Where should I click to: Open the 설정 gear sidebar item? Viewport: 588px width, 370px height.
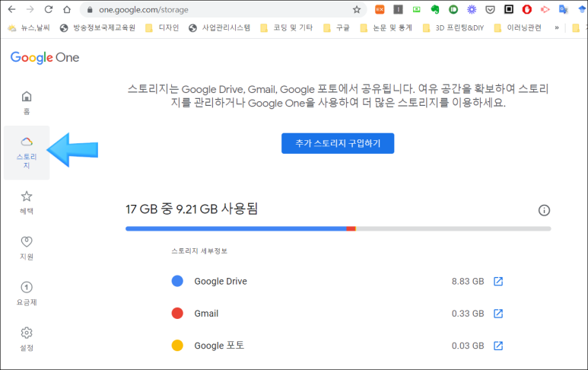27,340
